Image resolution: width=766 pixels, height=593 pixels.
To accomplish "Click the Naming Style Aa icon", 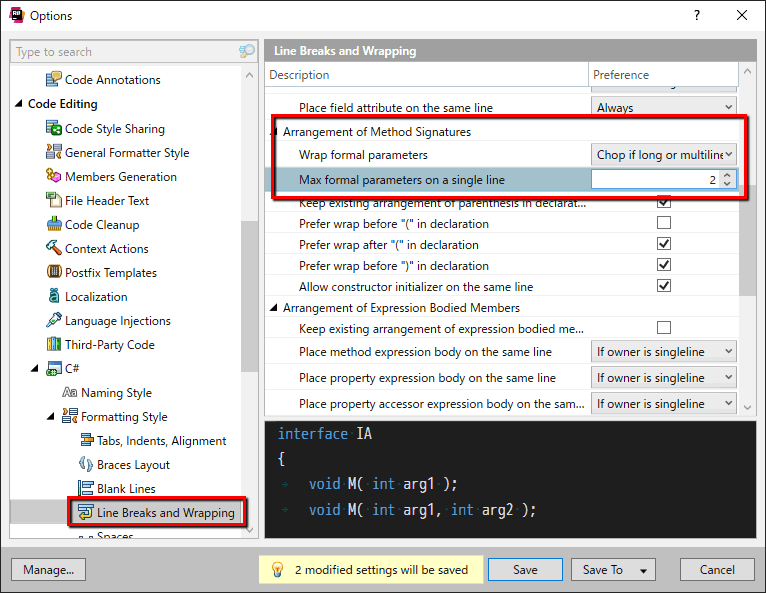I will pyautogui.click(x=69, y=392).
